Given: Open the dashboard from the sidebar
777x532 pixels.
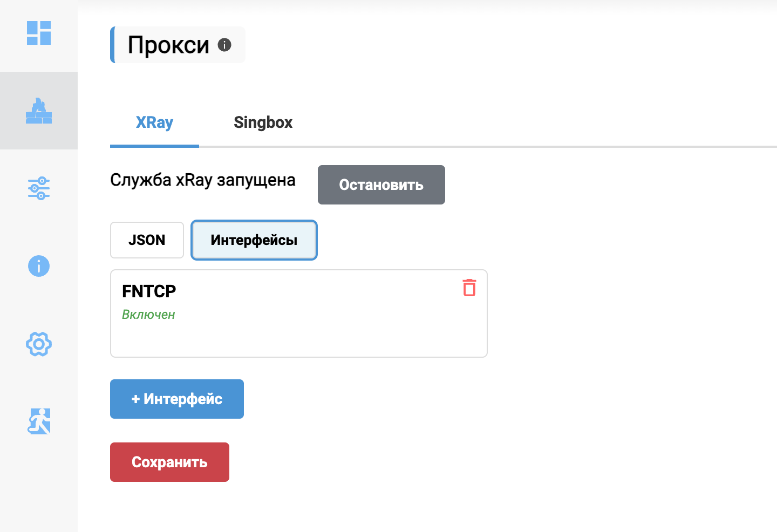Looking at the screenshot, I should click(x=39, y=33).
